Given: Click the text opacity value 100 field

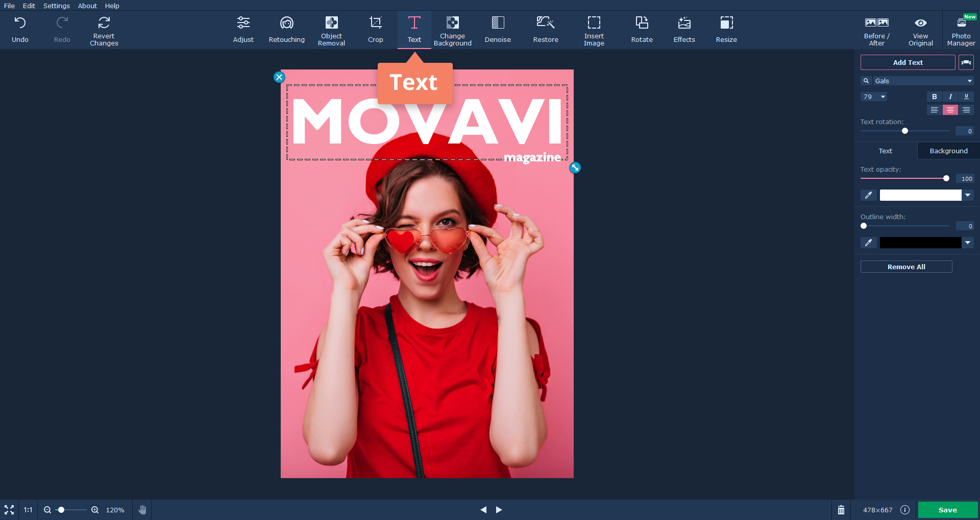Looking at the screenshot, I should pos(965,179).
